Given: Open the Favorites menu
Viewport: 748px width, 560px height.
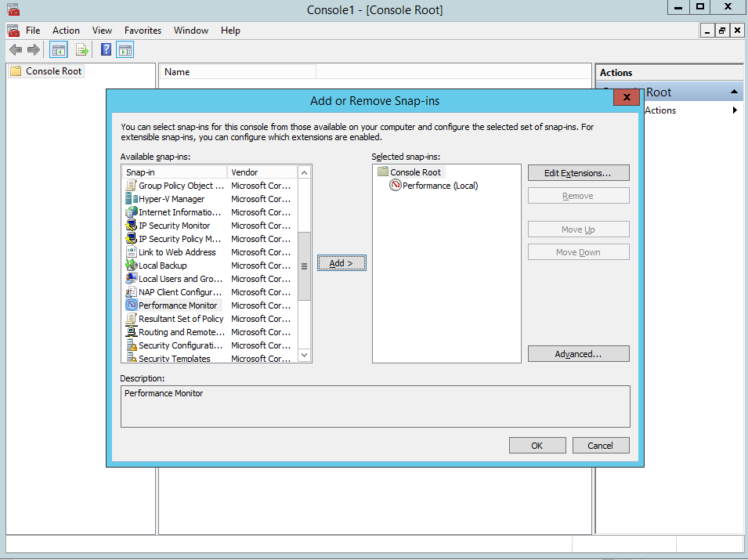Looking at the screenshot, I should [143, 31].
